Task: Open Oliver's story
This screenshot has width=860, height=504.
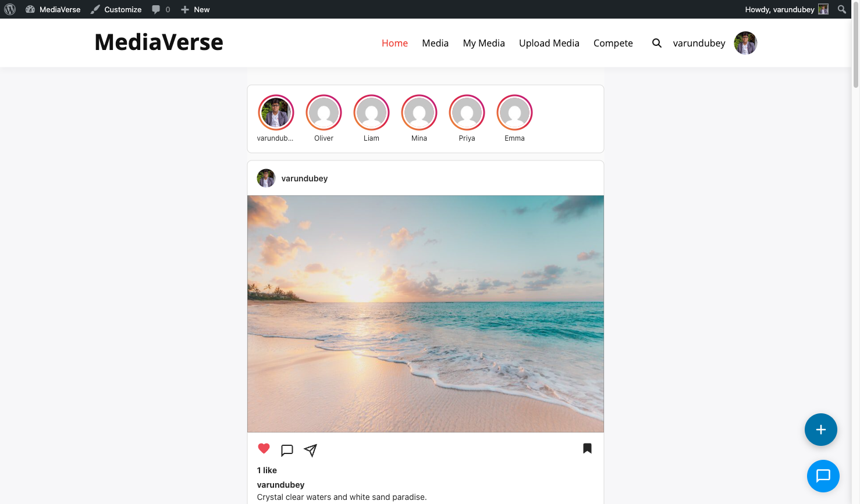Action: tap(324, 112)
